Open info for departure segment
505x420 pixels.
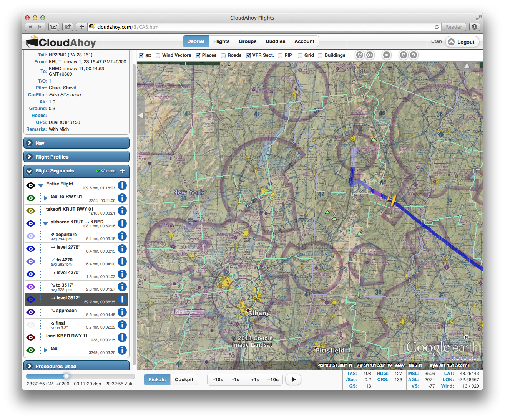(122, 236)
